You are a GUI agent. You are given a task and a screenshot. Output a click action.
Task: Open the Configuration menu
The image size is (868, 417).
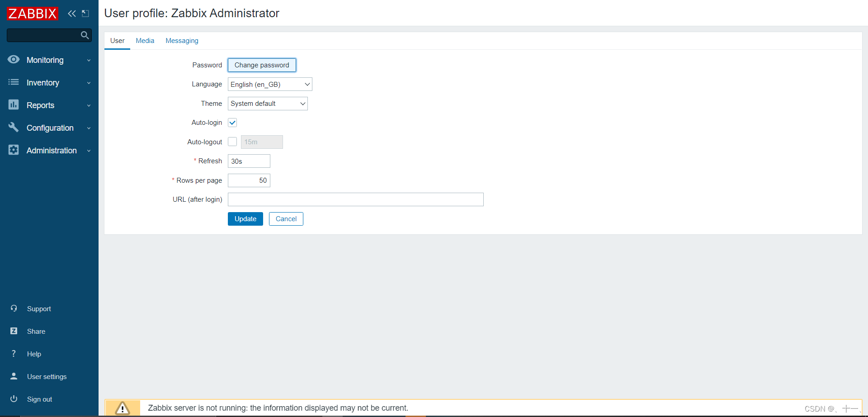[x=49, y=128]
